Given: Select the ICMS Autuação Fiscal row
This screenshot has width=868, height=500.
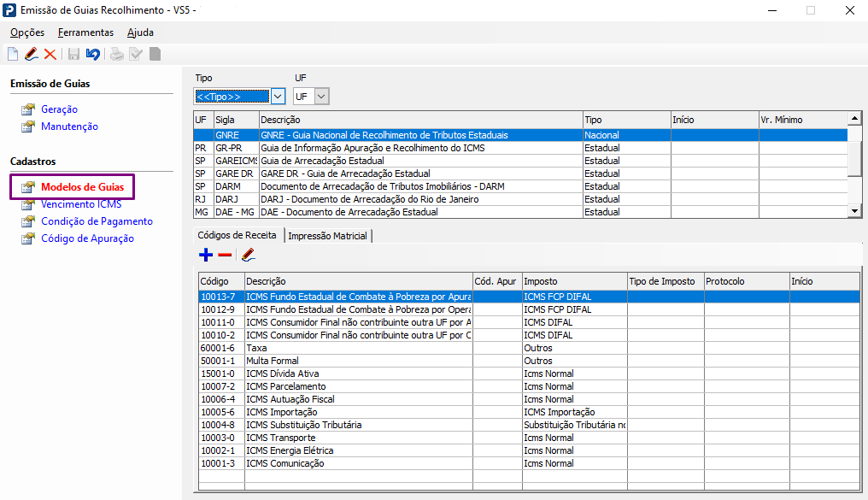Looking at the screenshot, I should [529, 398].
